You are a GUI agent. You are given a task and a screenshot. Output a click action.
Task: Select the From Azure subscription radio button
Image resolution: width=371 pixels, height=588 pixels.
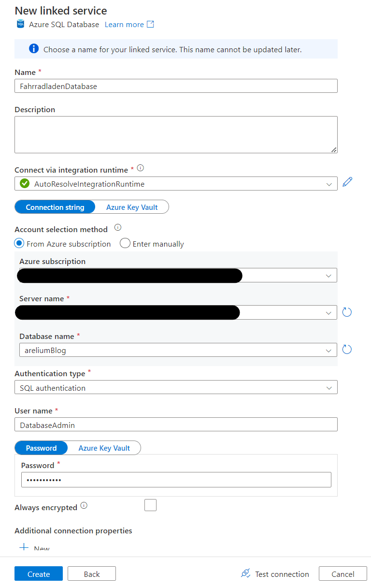[x=18, y=244]
